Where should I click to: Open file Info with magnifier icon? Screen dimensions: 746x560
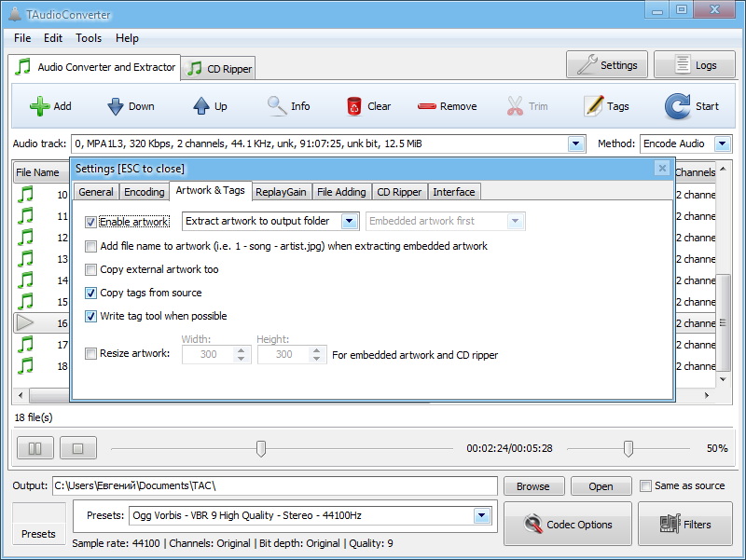(288, 106)
